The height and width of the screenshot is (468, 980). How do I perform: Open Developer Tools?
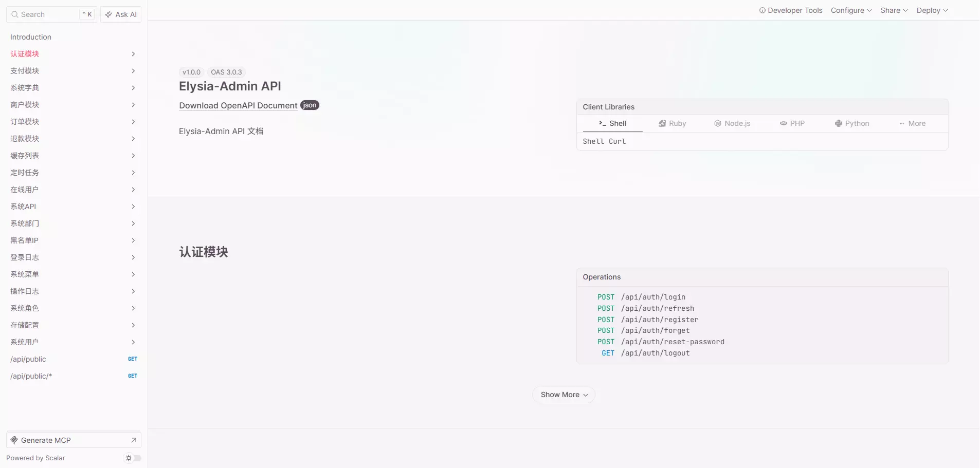click(791, 10)
